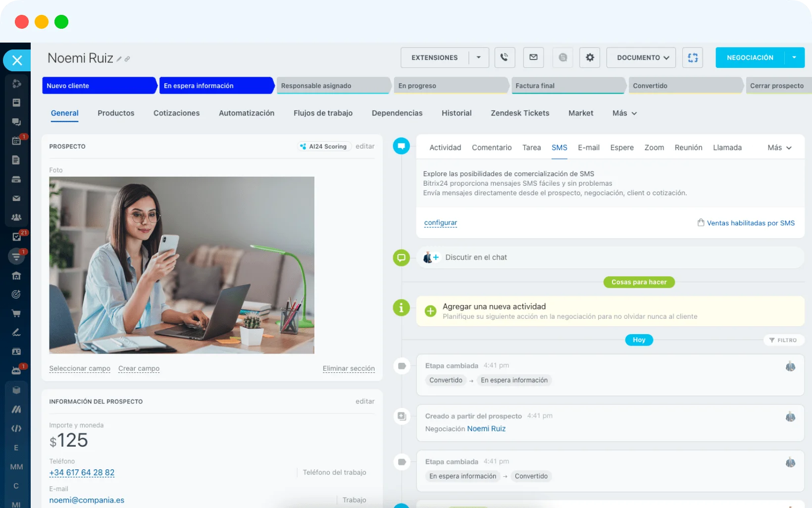
Task: Switch to the Productos tab
Action: pos(115,113)
